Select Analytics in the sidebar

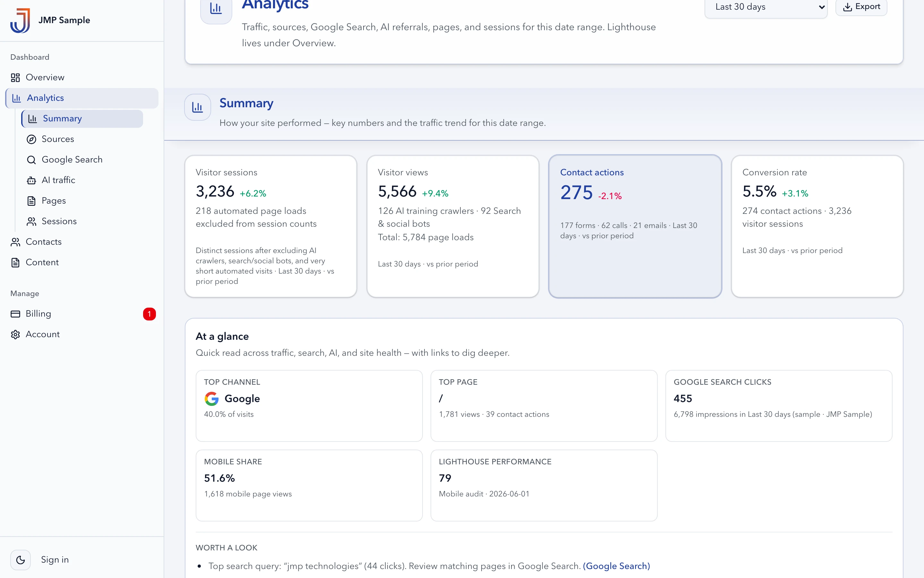(82, 98)
